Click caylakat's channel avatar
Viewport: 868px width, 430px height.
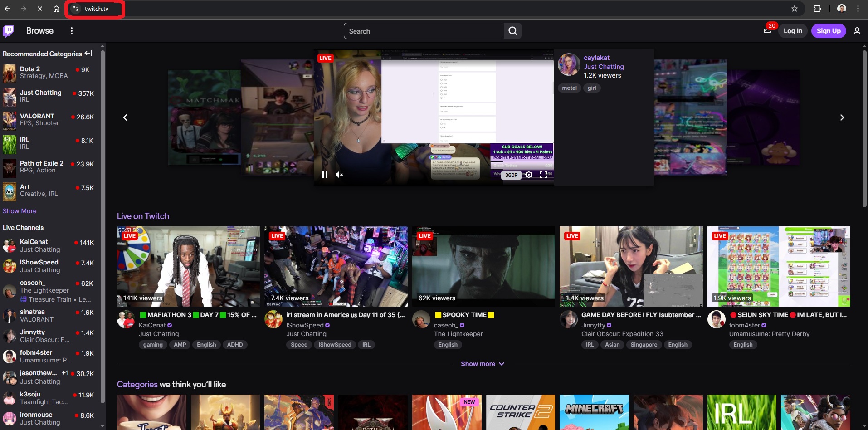click(x=569, y=64)
